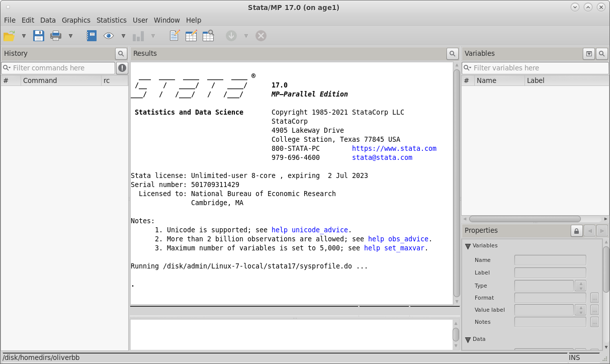Click the Save floppy disk icon
The width and height of the screenshot is (610, 364).
[39, 36]
